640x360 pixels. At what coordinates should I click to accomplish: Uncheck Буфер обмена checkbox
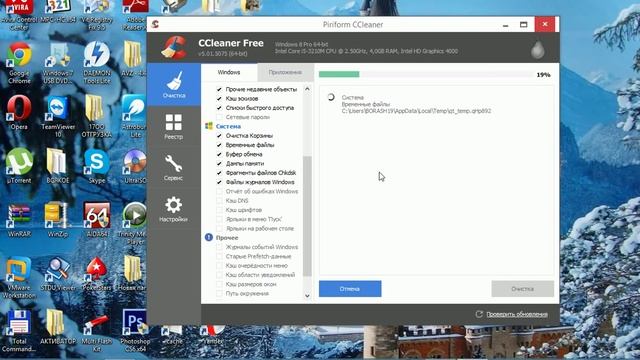219,154
